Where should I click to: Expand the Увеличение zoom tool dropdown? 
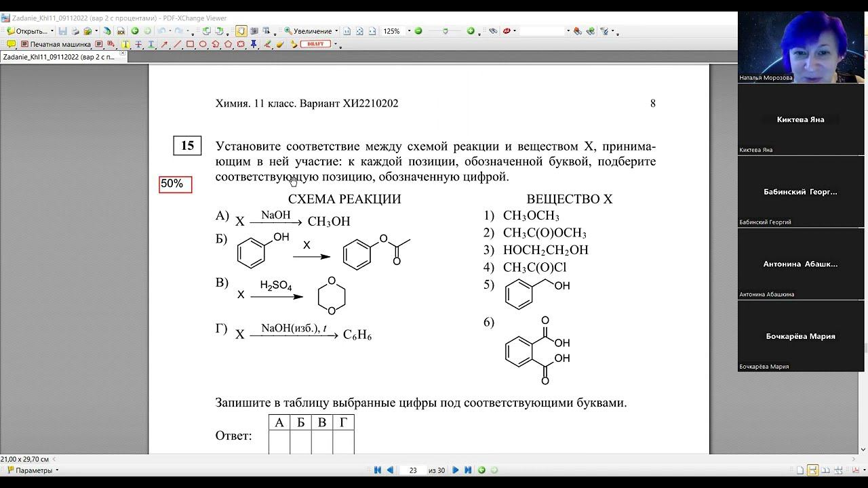click(336, 31)
